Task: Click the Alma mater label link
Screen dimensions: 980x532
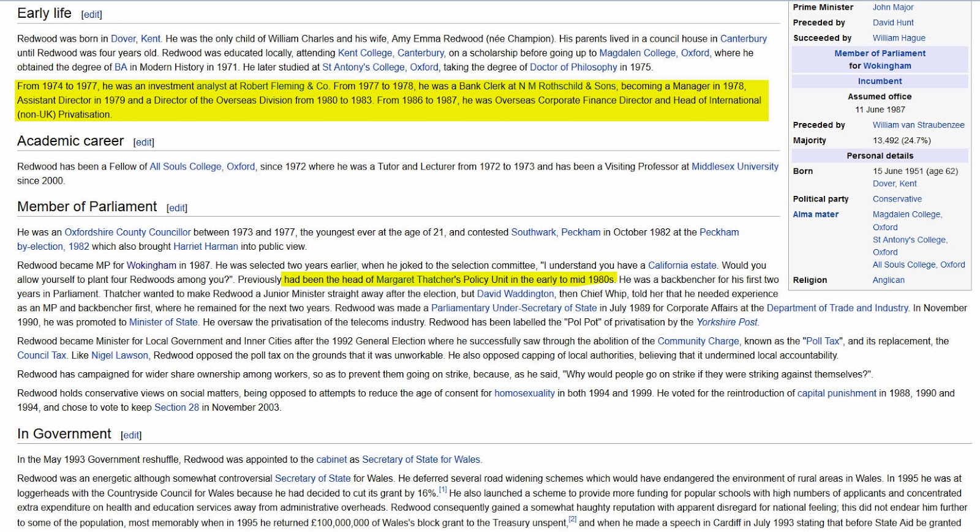Action: click(x=815, y=214)
